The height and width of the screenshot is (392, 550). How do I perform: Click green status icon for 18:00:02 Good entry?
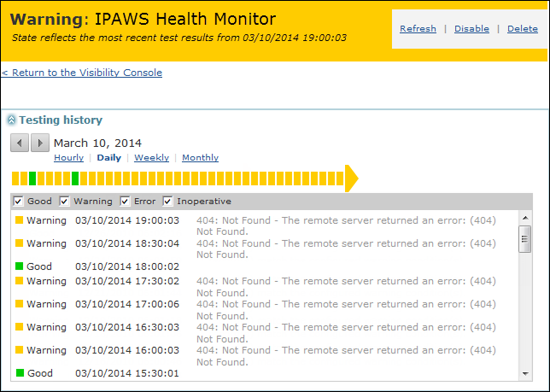[x=19, y=266]
